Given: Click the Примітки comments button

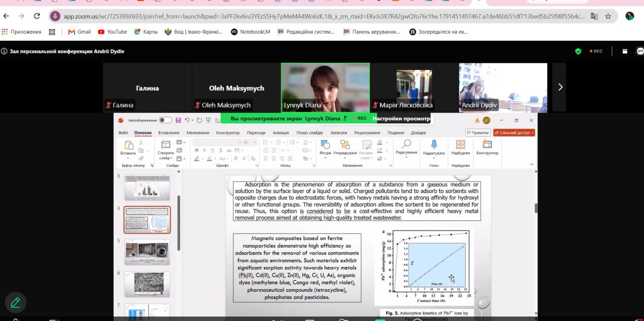Looking at the screenshot, I should [478, 133].
